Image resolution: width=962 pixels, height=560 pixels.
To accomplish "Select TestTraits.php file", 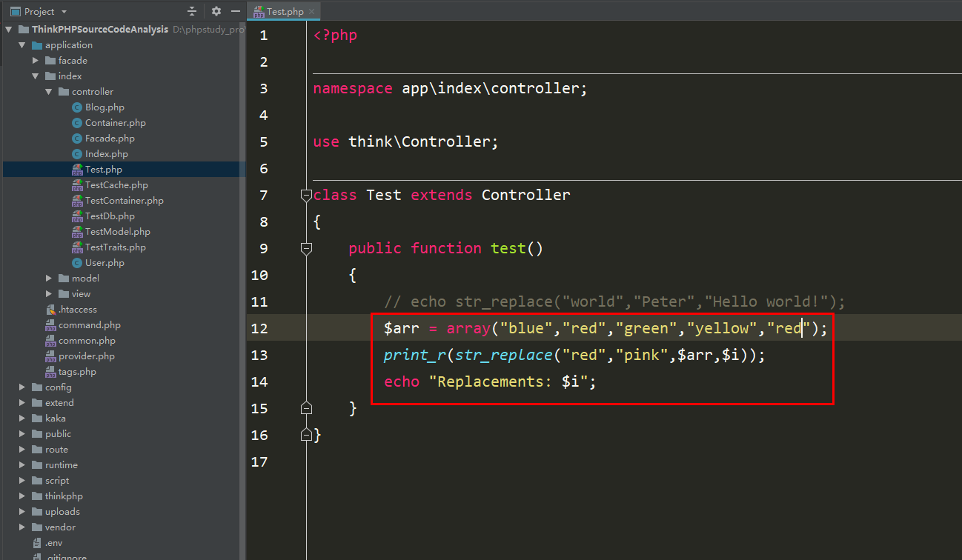I will point(116,247).
